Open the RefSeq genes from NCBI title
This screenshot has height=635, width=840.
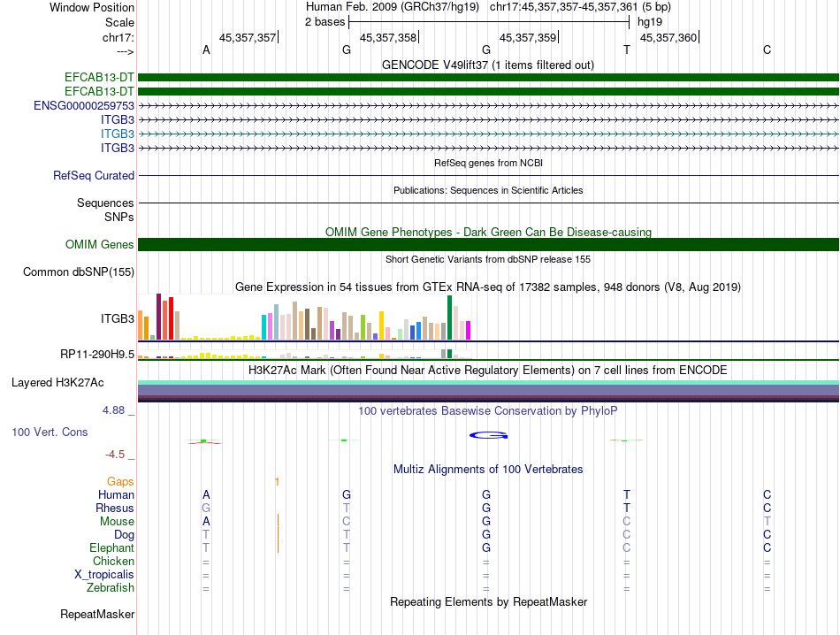pos(488,163)
